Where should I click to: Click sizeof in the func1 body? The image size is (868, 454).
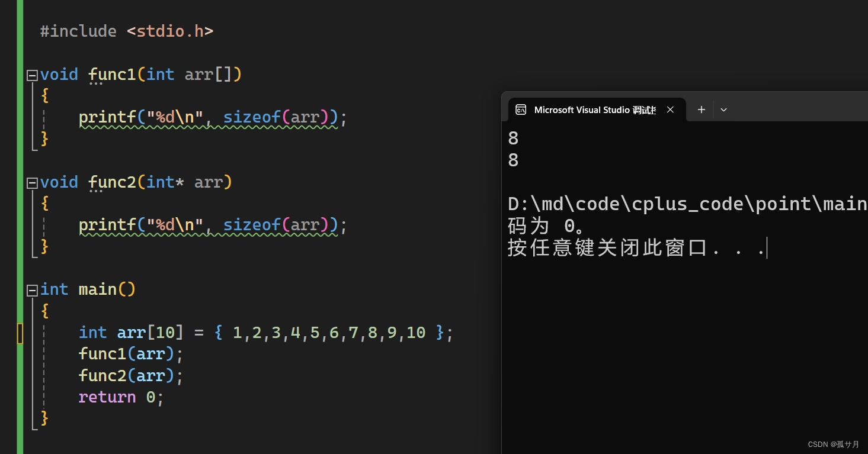click(x=252, y=118)
